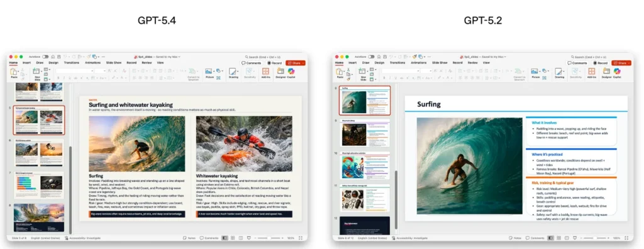Image resolution: width=644 pixels, height=249 pixels.
Task: Click Convert to SmartArt in GPT-5.4 window
Action: pyautogui.click(x=194, y=74)
